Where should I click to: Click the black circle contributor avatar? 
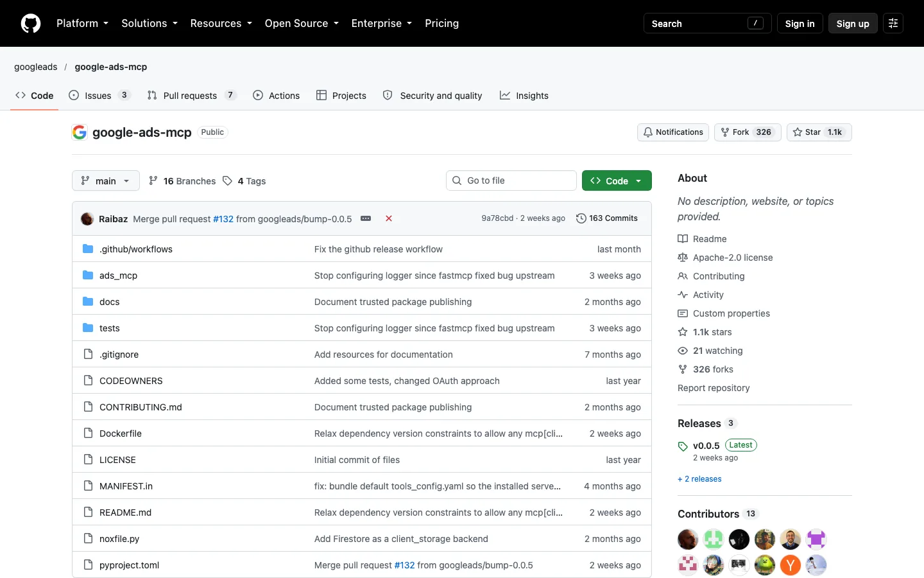[739, 539]
